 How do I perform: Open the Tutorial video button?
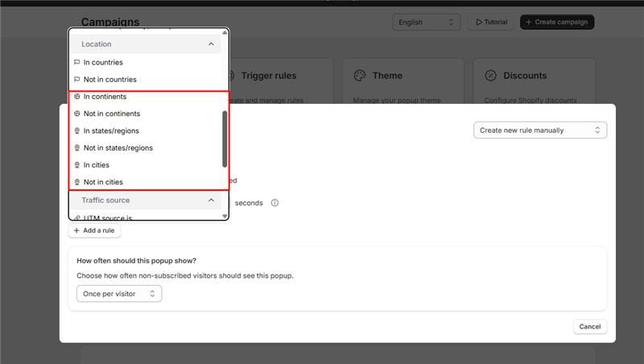coord(491,23)
